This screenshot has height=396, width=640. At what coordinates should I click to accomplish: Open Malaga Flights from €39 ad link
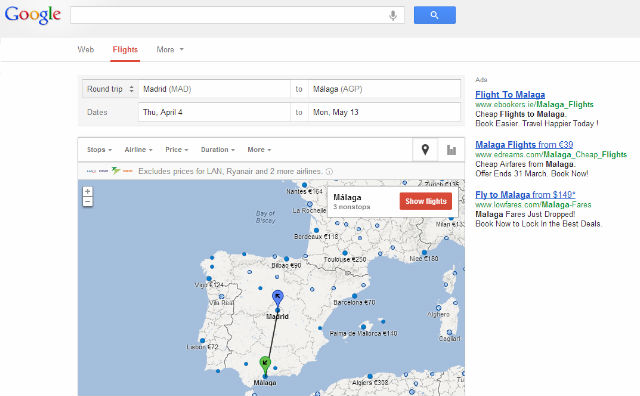[x=524, y=145]
